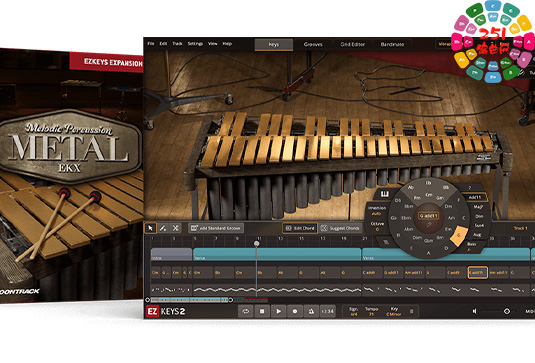
Task: Click the Edit Chord button
Action: pyautogui.click(x=300, y=228)
